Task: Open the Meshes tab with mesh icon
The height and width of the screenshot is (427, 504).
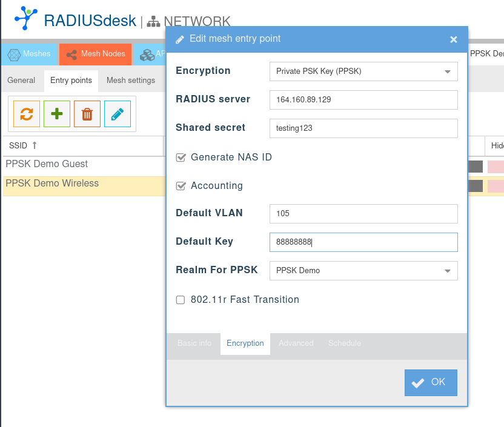Action: click(29, 54)
